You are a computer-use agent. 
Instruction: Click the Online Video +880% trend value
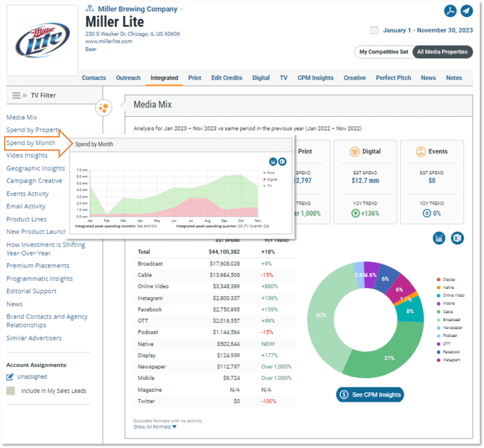[x=269, y=286]
